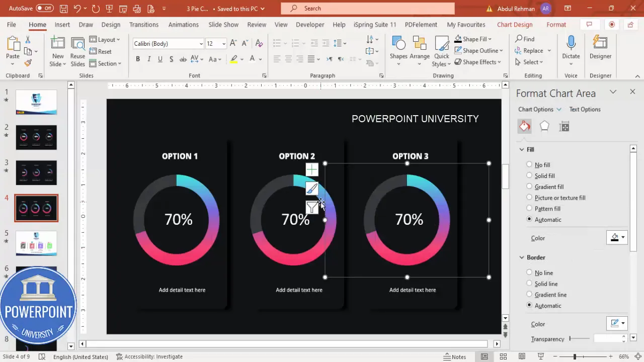This screenshot has width=644, height=362.
Task: Select the Effects pentagon icon
Action: tap(544, 126)
